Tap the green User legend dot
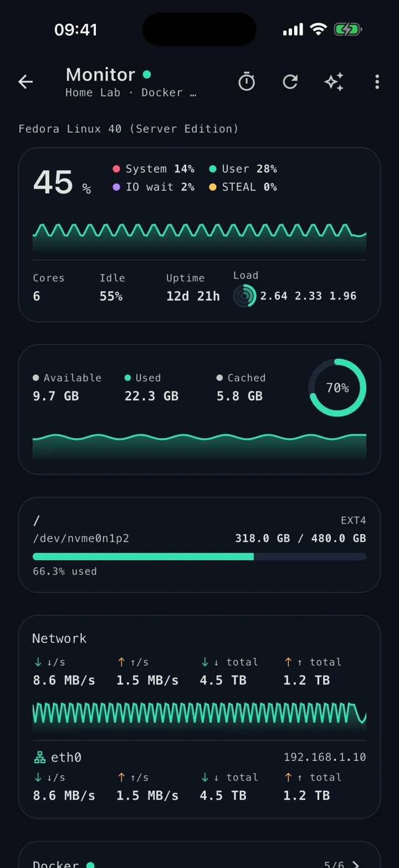This screenshot has height=868, width=399. coord(213,169)
